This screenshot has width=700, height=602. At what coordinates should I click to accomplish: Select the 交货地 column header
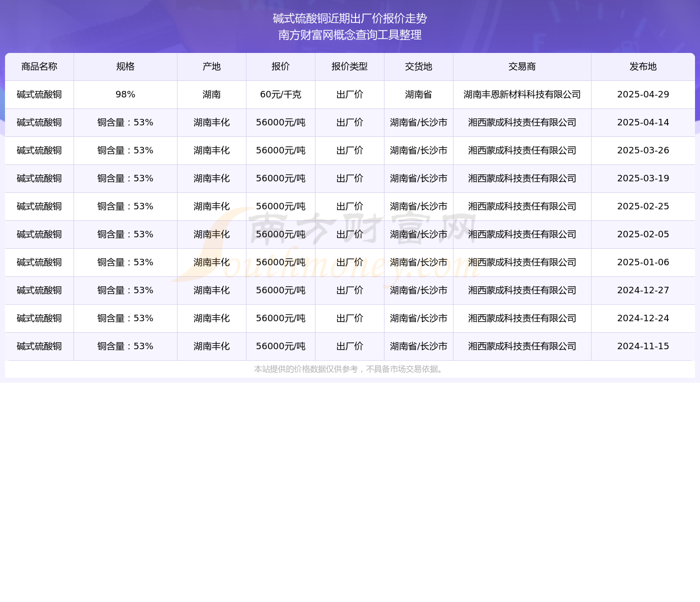tap(418, 67)
